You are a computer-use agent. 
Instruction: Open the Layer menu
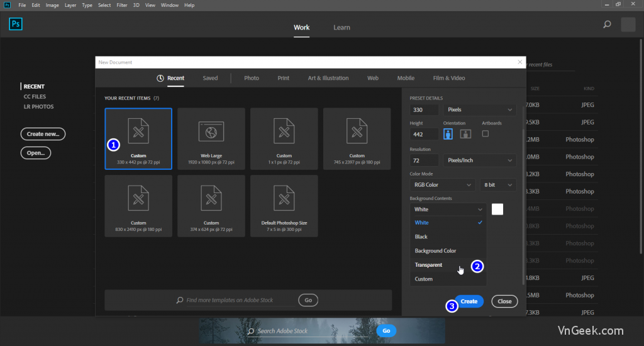pyautogui.click(x=70, y=5)
